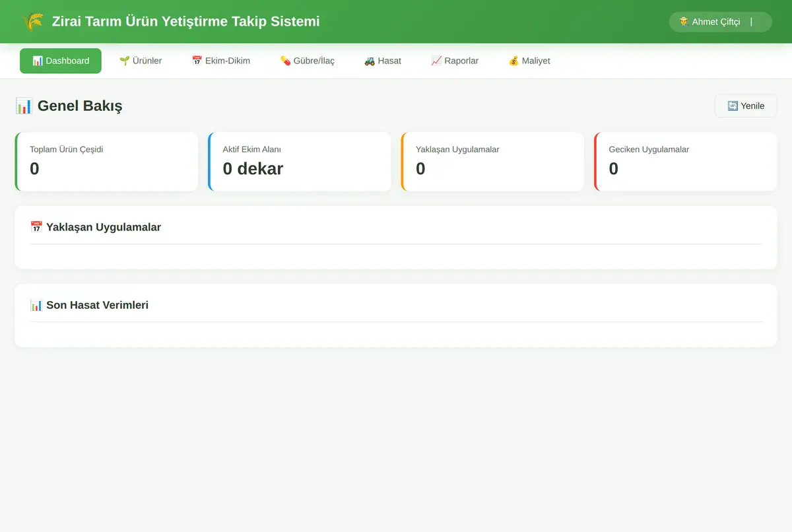This screenshot has height=532, width=792.
Task: Select the Dashboard tab
Action: click(61, 61)
